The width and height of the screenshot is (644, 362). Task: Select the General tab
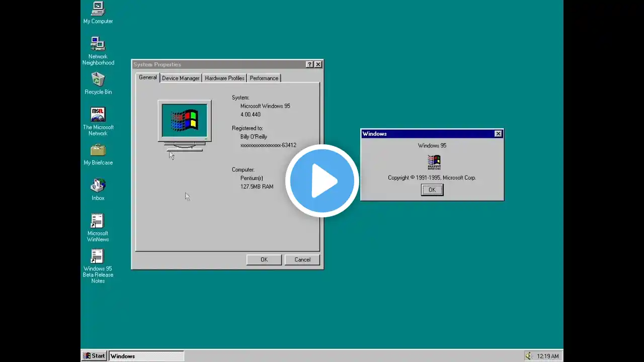click(x=148, y=77)
